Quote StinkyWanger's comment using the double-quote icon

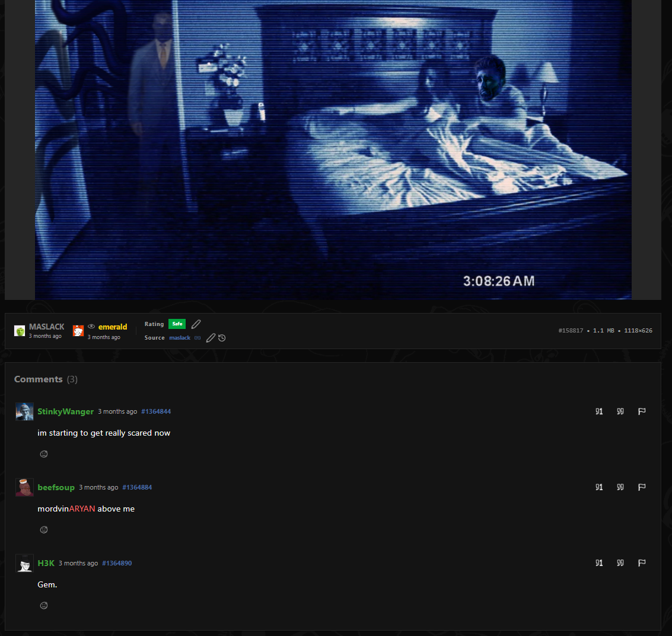(620, 411)
